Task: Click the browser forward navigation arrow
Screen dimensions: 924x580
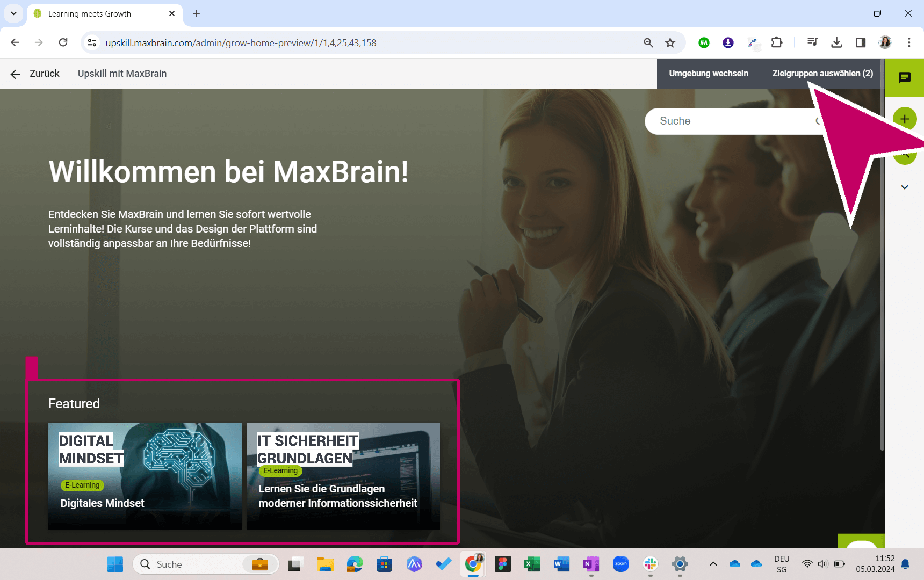Action: 39,42
